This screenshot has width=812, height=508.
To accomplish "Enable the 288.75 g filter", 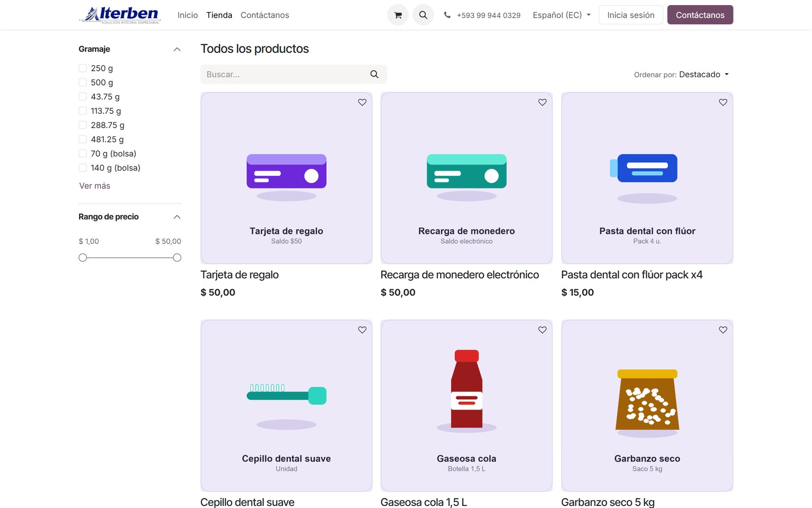I will point(83,125).
